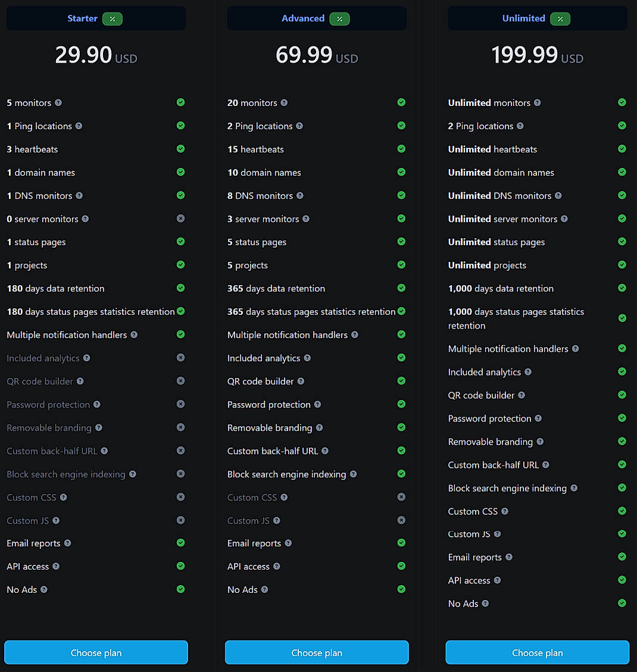Toggle the cross mark on Custom CSS in Advanced
The width and height of the screenshot is (637, 672).
click(x=401, y=497)
